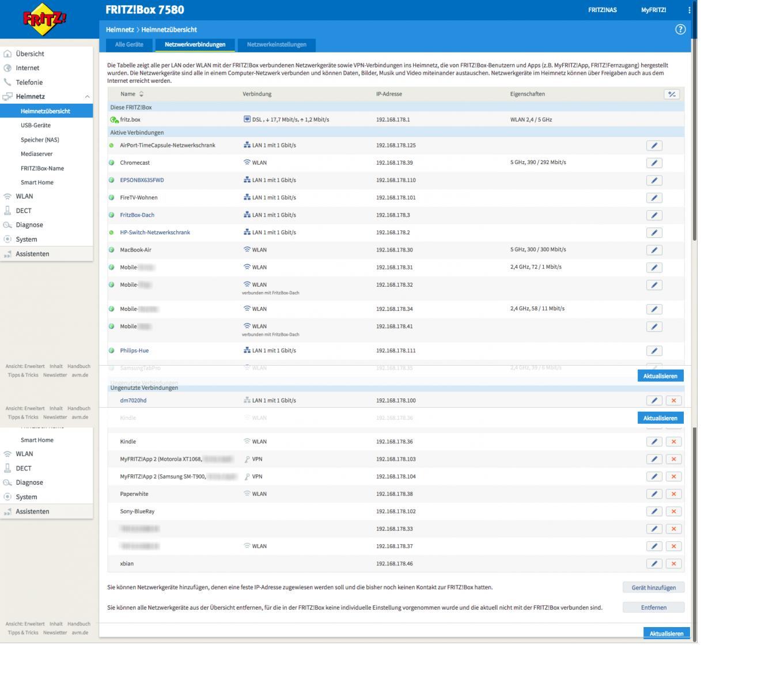Image resolution: width=784 pixels, height=691 pixels.
Task: Open Speicher (NAS) submenu item
Action: [x=40, y=139]
